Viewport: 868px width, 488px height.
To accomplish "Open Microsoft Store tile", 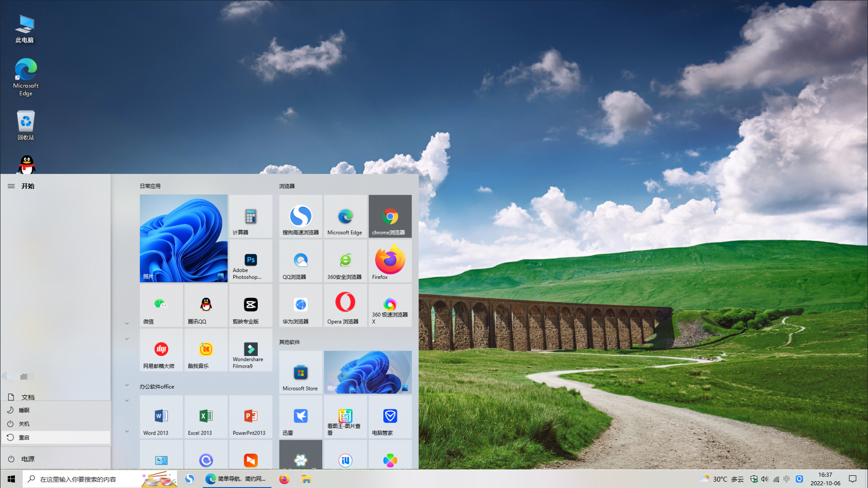I will (300, 372).
